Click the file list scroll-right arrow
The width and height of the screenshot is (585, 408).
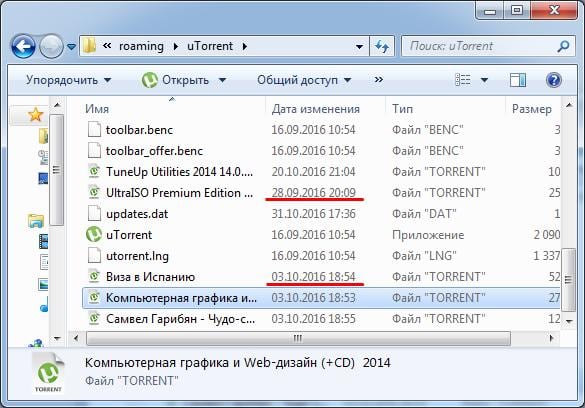coord(551,339)
